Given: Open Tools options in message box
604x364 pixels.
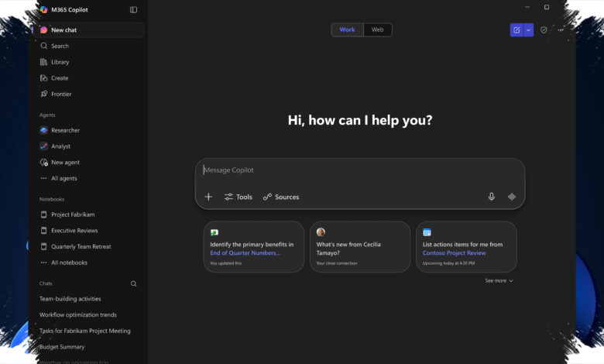Looking at the screenshot, I should (238, 197).
